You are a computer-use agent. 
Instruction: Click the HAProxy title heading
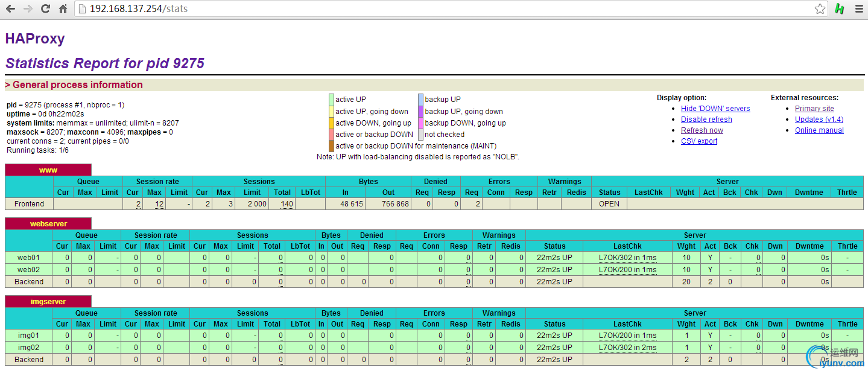pyautogui.click(x=35, y=39)
